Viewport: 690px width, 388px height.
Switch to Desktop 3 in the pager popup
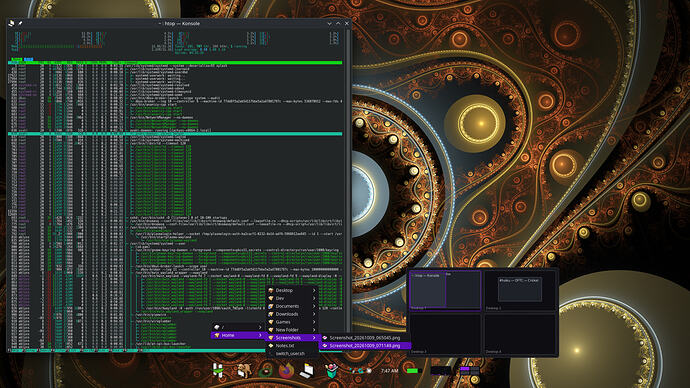[x=445, y=334]
